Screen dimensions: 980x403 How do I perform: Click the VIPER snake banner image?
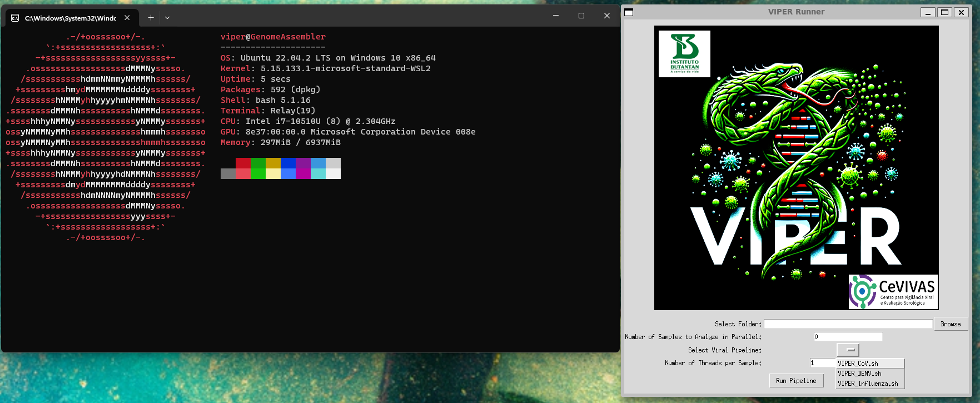tap(796, 168)
